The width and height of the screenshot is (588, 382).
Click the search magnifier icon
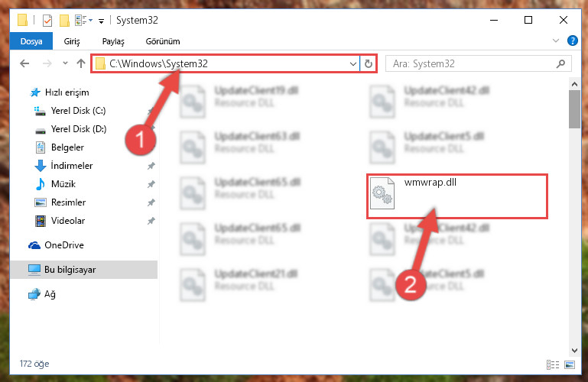pyautogui.click(x=560, y=63)
